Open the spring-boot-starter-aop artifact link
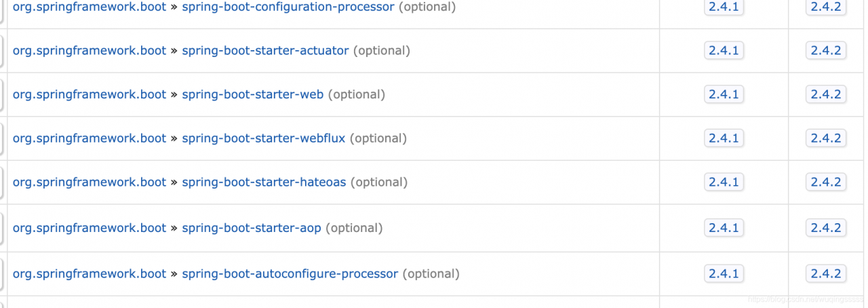 tap(251, 228)
